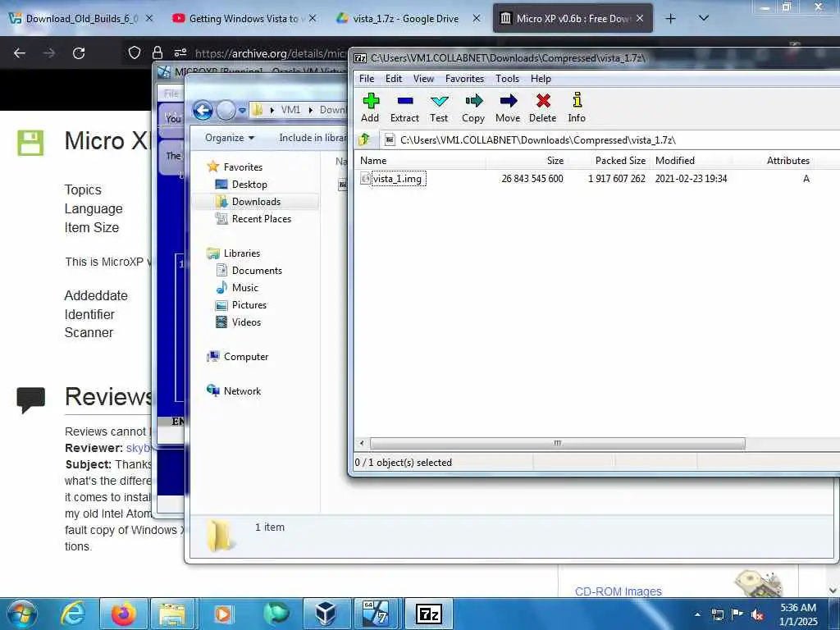Open the Edit menu in 7-Zip

[x=394, y=79]
